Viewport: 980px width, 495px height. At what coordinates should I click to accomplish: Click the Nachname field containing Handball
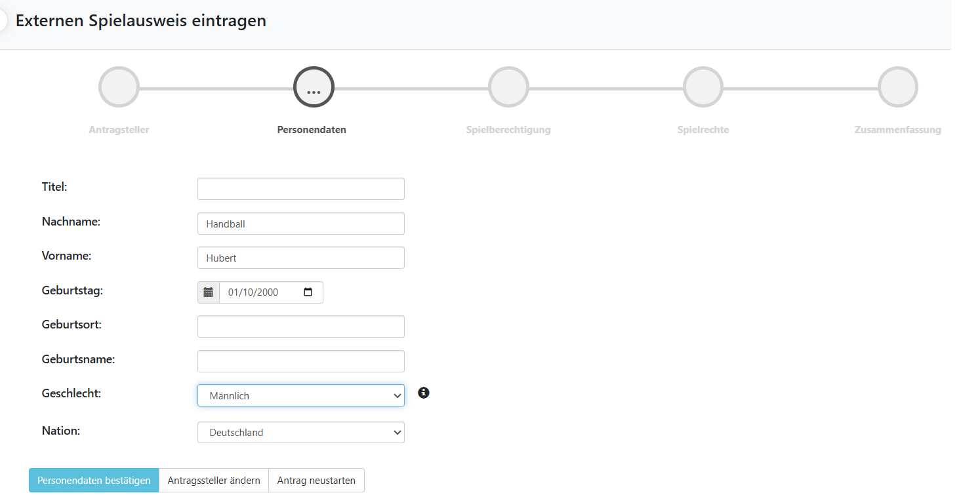pos(300,224)
